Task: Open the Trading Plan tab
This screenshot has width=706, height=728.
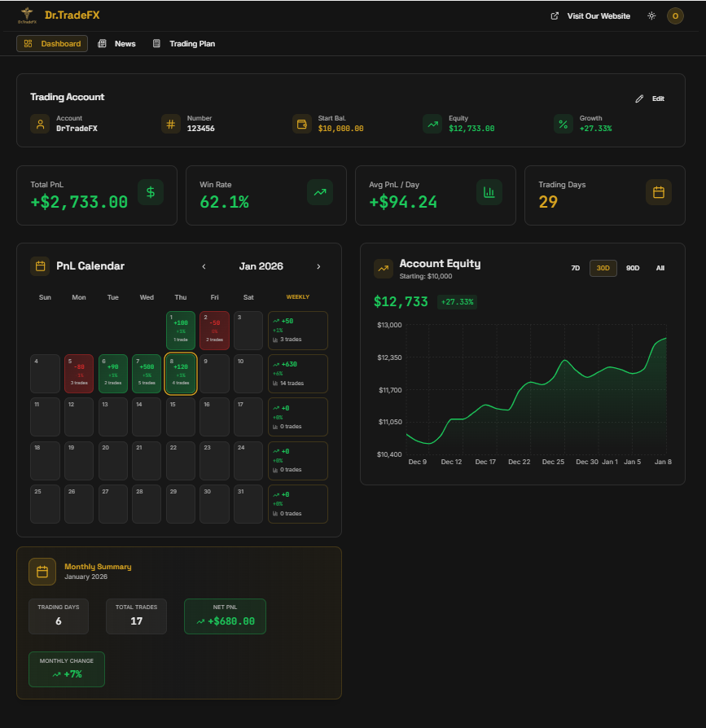Action: [184, 43]
